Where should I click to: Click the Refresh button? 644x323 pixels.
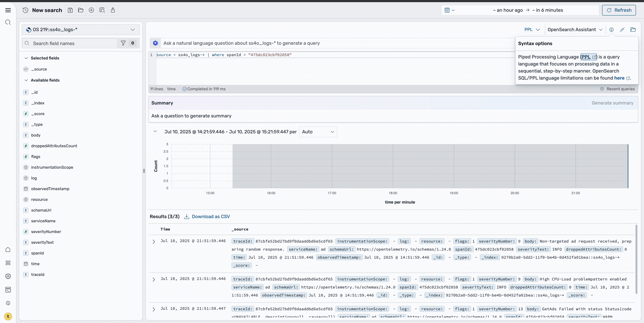[x=619, y=10]
